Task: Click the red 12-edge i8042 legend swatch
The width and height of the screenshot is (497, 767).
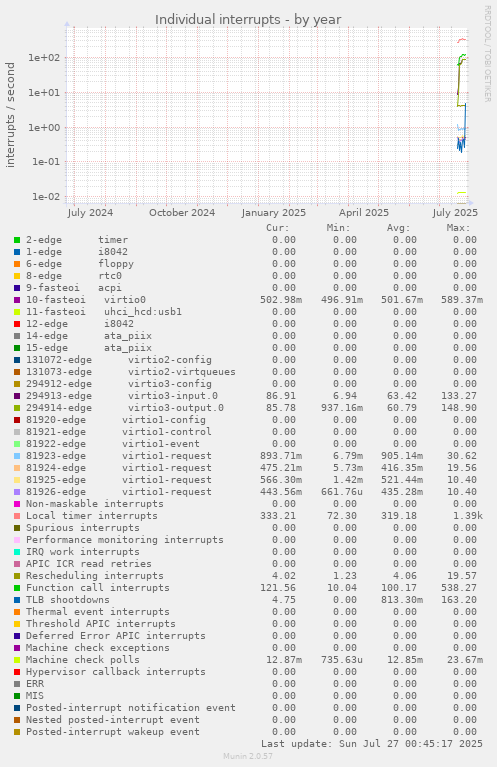Action: click(x=17, y=324)
